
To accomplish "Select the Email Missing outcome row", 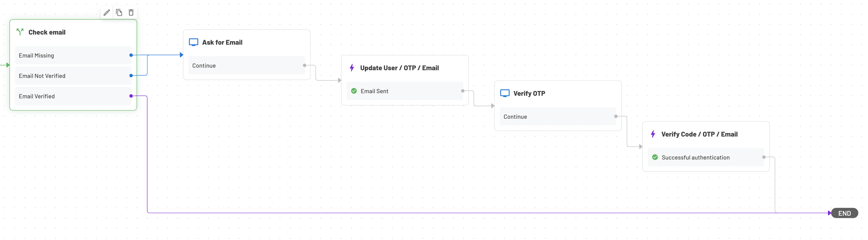I will tap(73, 55).
